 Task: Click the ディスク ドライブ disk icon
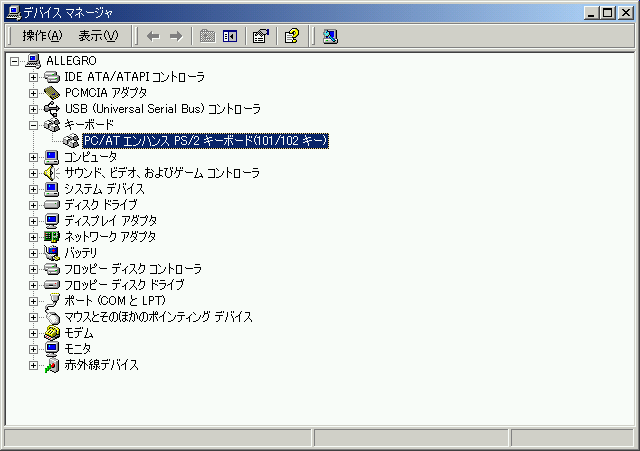52,205
